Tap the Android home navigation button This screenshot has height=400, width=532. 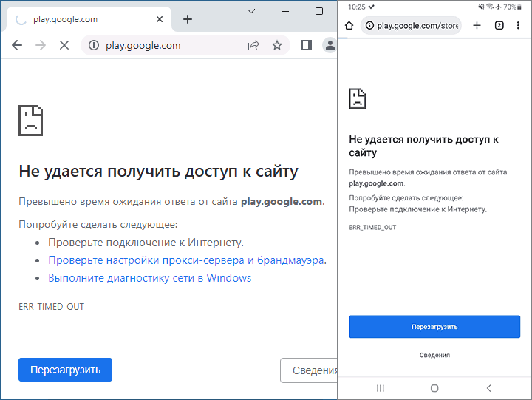coord(434,388)
